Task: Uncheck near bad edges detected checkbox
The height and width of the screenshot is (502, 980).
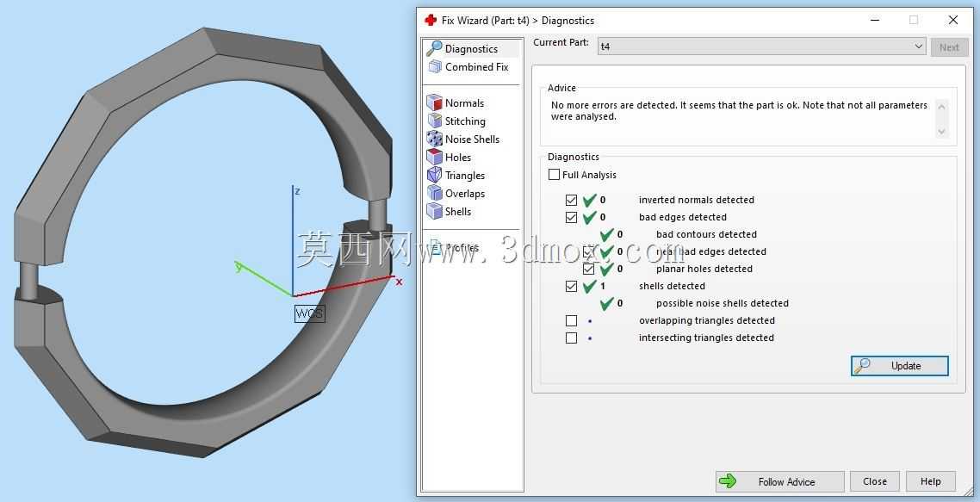Action: click(x=588, y=251)
